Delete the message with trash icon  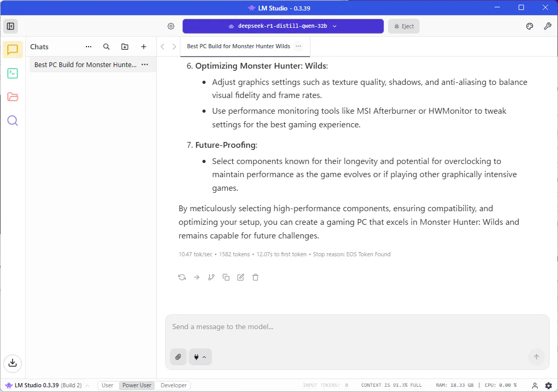click(x=255, y=277)
